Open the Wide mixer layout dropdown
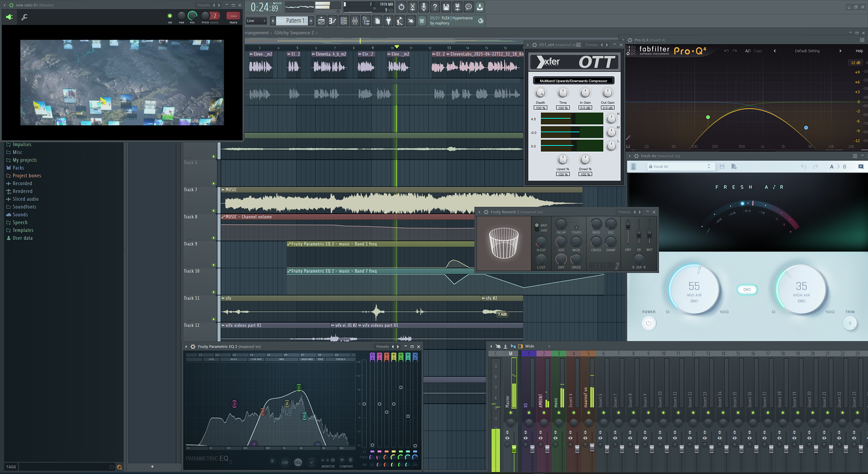This screenshot has height=474, width=868. tap(538, 347)
